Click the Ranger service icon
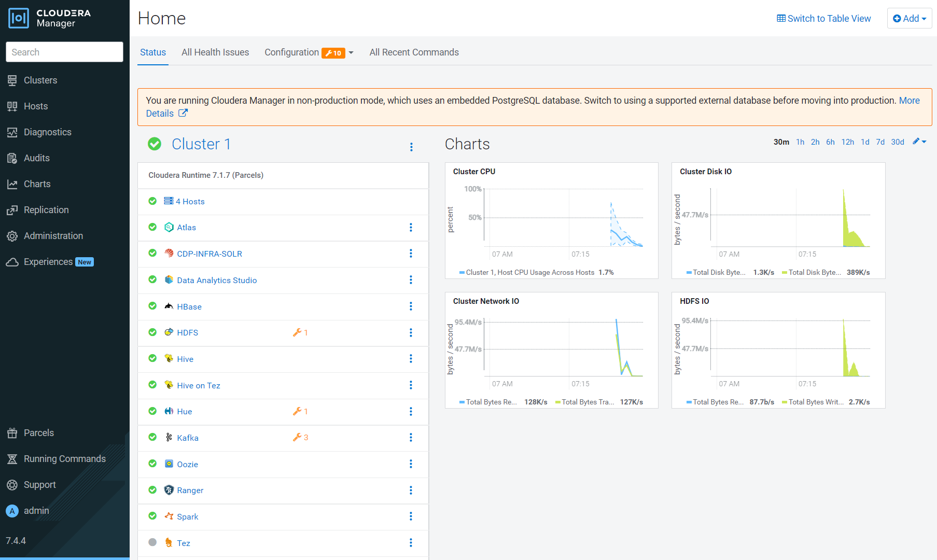 [x=169, y=490]
